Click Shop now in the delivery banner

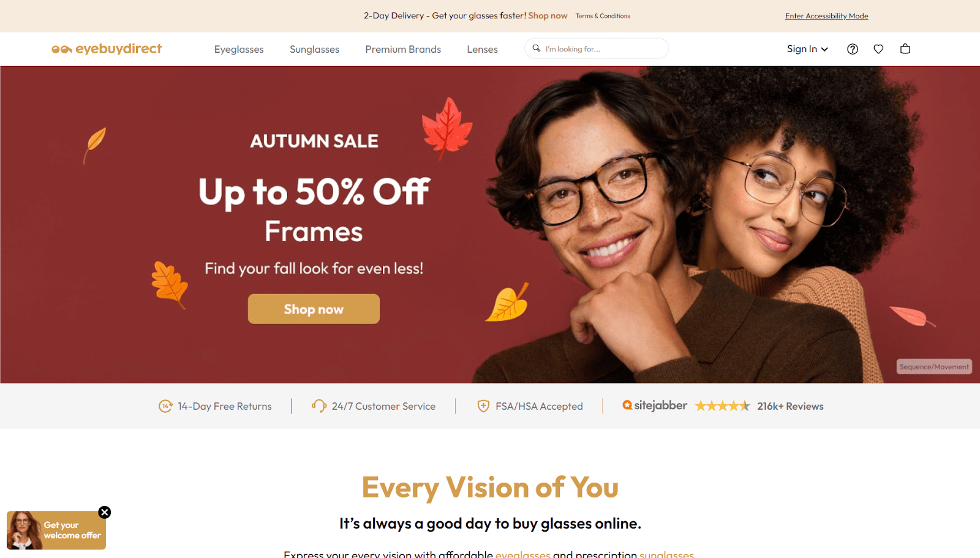tap(548, 16)
